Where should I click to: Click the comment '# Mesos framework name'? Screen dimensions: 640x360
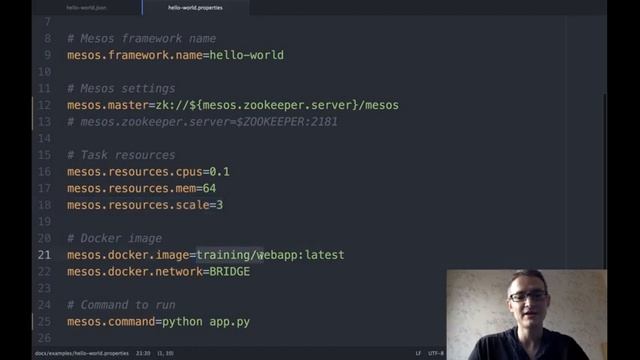(142, 38)
